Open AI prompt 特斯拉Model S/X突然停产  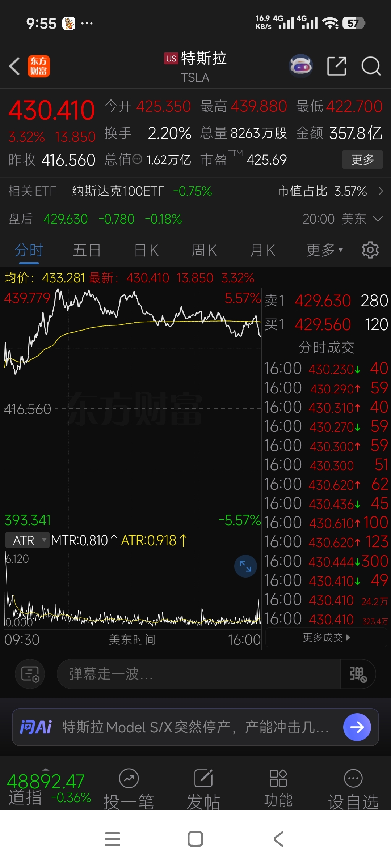tap(195, 727)
